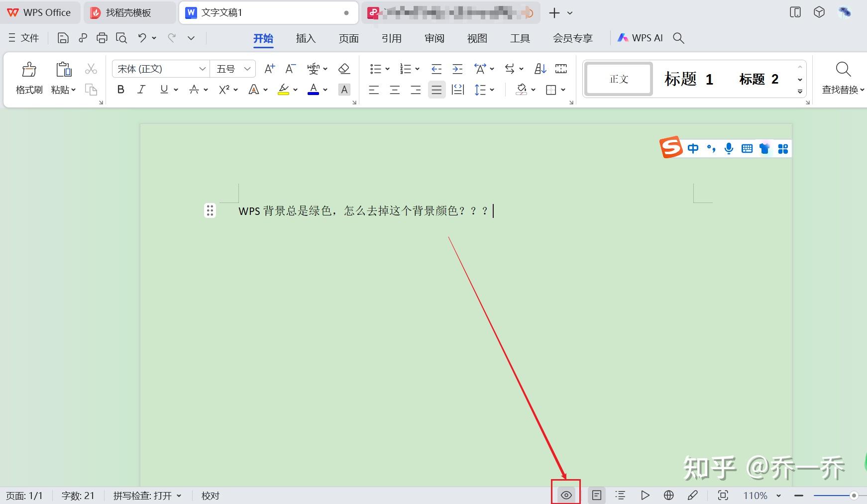
Task: Clear formatting with the eraser icon
Action: (x=344, y=69)
